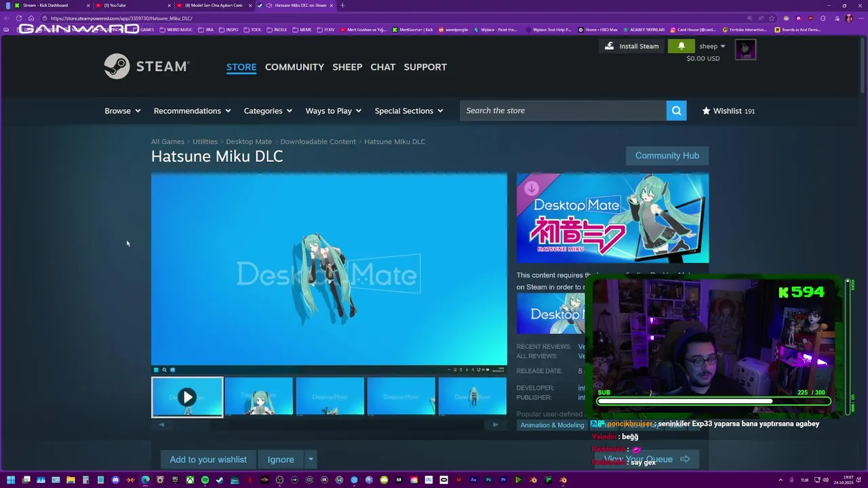Open Photoshop from the taskbar

488,480
